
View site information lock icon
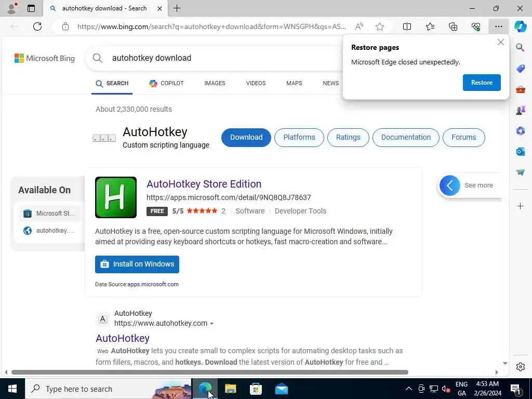[x=65, y=26]
